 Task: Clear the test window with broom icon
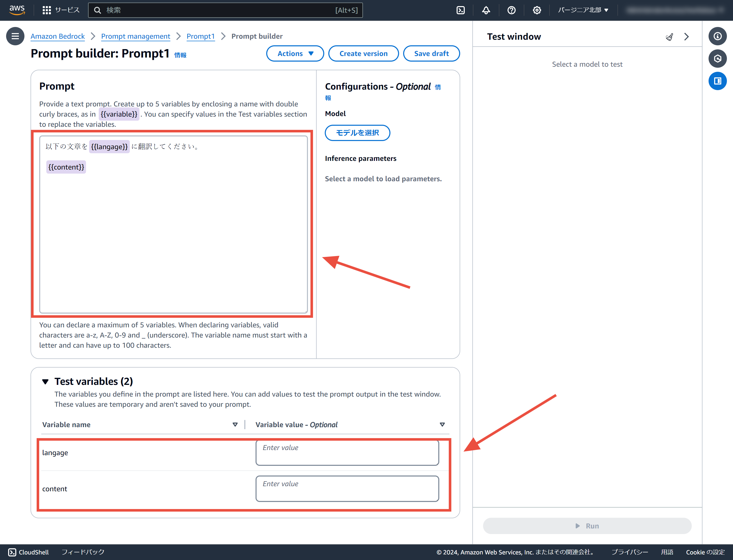(669, 37)
